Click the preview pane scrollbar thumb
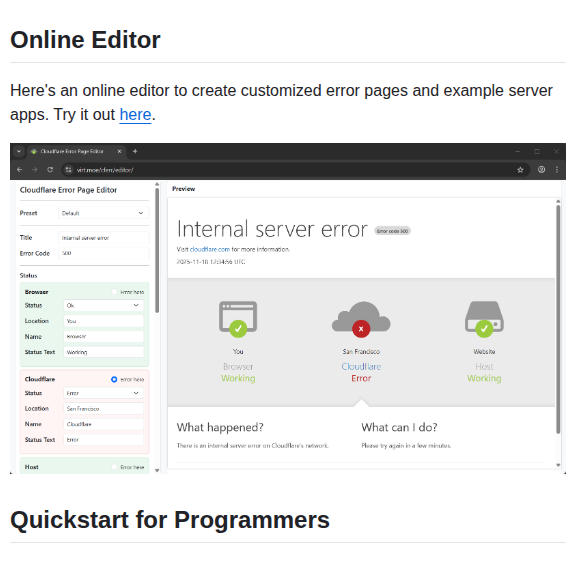This screenshot has width=569, height=561. tap(558, 319)
